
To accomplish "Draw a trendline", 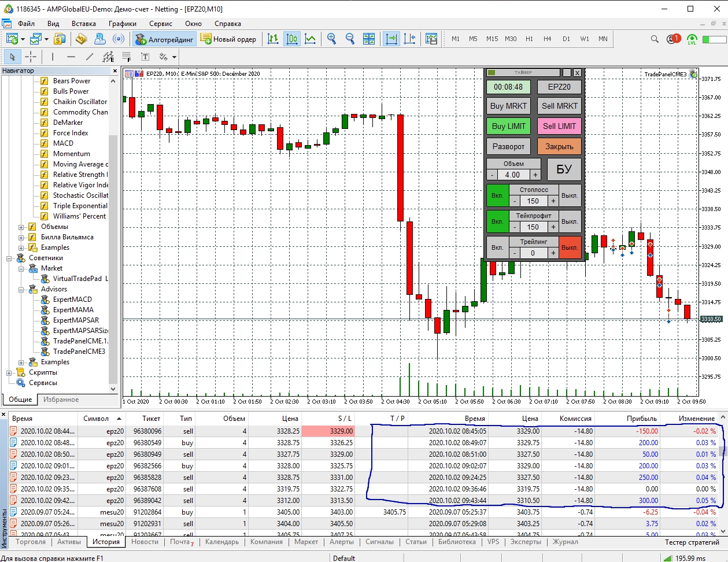I will pyautogui.click(x=90, y=57).
